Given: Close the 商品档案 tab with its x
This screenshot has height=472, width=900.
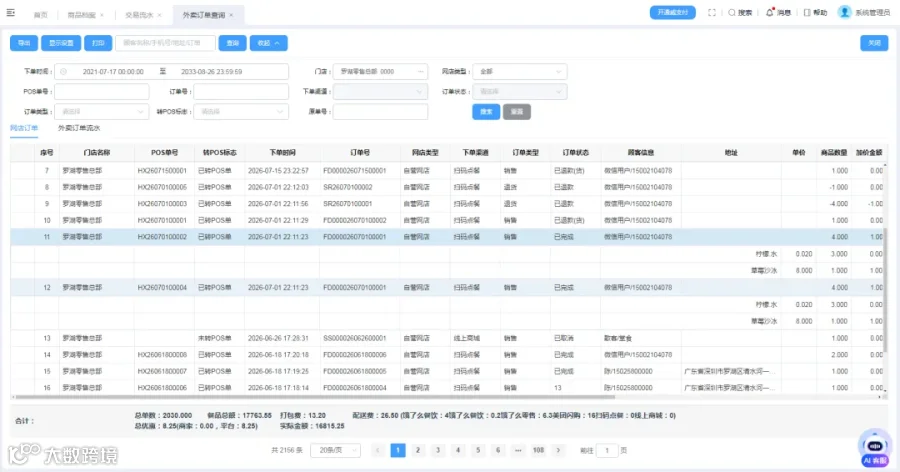Looking at the screenshot, I should click(x=102, y=15).
